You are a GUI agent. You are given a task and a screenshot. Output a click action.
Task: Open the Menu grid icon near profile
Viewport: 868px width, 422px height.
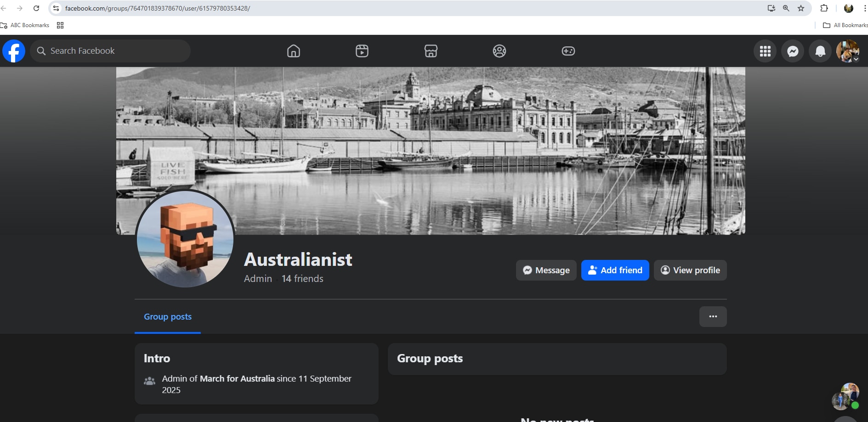(x=765, y=51)
